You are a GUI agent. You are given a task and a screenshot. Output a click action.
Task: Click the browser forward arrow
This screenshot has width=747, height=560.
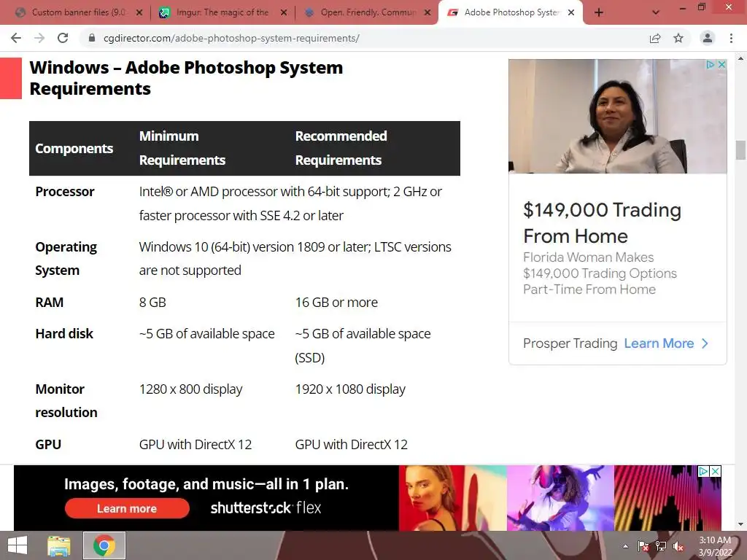(39, 38)
